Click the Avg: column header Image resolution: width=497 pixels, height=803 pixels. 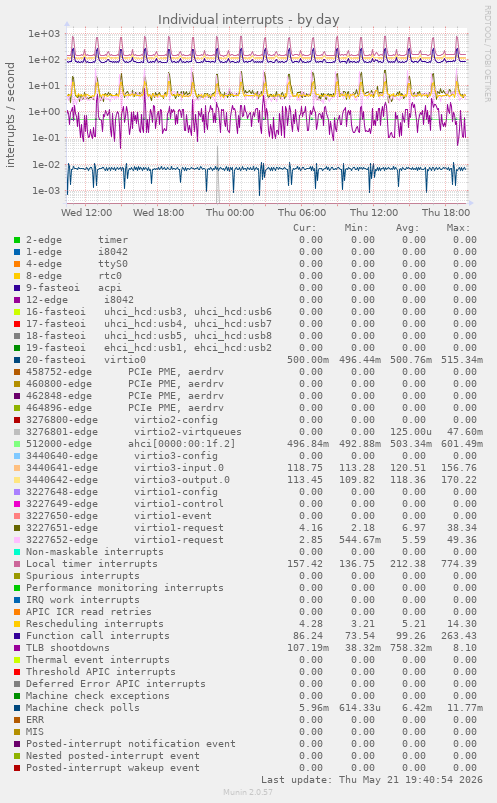tap(407, 228)
